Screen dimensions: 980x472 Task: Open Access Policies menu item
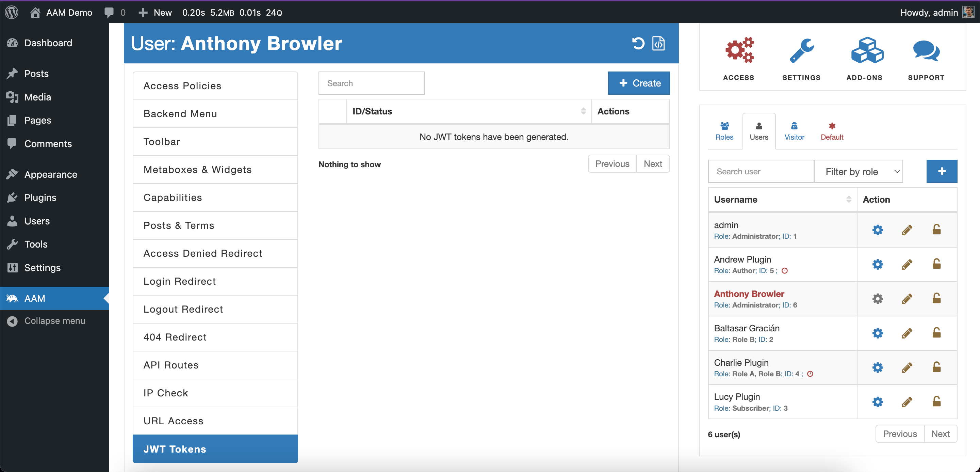coord(215,85)
